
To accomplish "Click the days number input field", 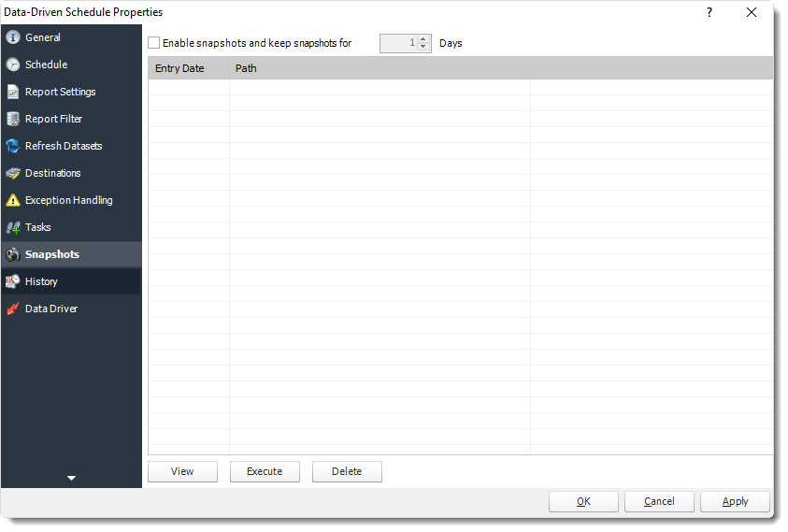I will tap(399, 43).
